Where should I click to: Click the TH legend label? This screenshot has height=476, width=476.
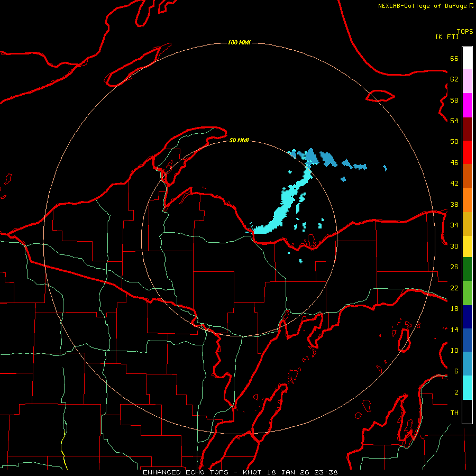coord(454,413)
